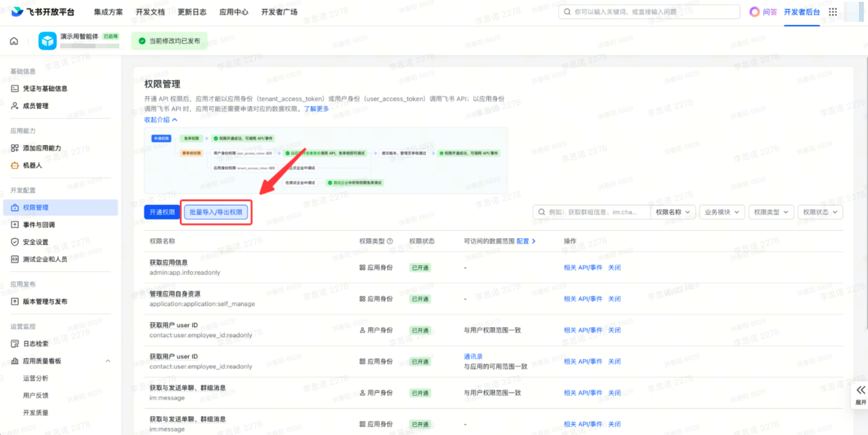Click the 开通权限 button
This screenshot has width=868, height=435.
[x=162, y=212]
